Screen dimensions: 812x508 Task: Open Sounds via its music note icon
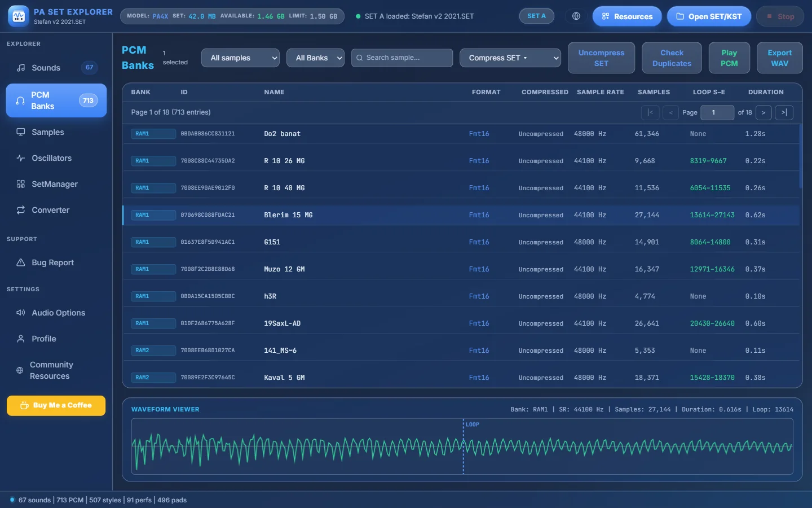[21, 68]
